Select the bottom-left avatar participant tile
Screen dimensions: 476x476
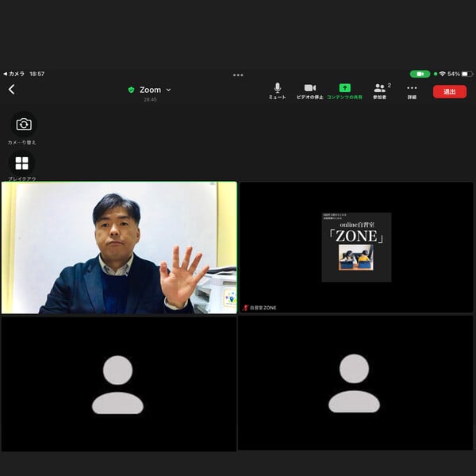[118, 384]
